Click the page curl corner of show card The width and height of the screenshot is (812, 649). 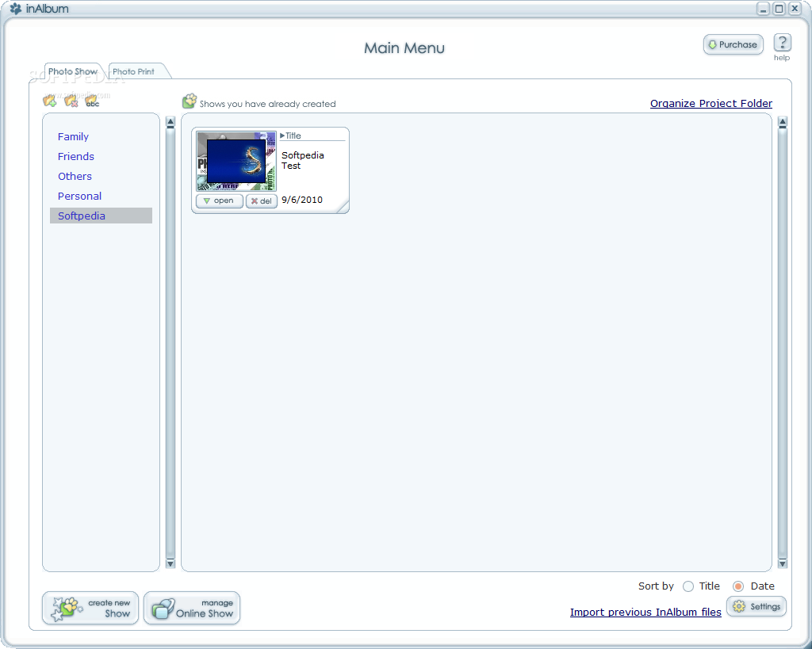click(x=343, y=207)
